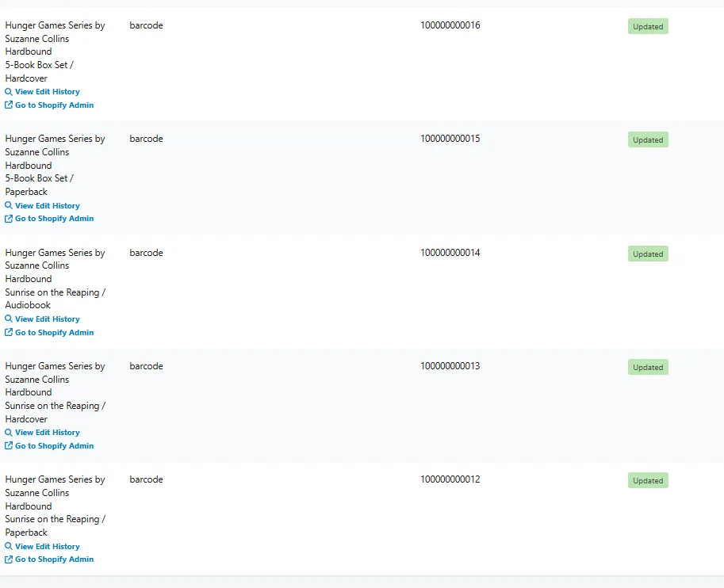Select barcode value 100000000014
This screenshot has width=724, height=588.
(x=450, y=253)
